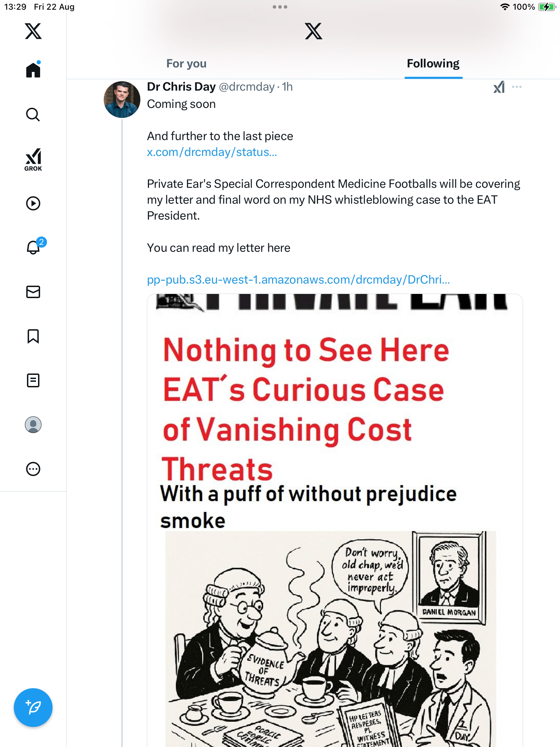Viewport: 560px width, 747px height.
Task: Select the Following tab
Action: click(x=433, y=64)
